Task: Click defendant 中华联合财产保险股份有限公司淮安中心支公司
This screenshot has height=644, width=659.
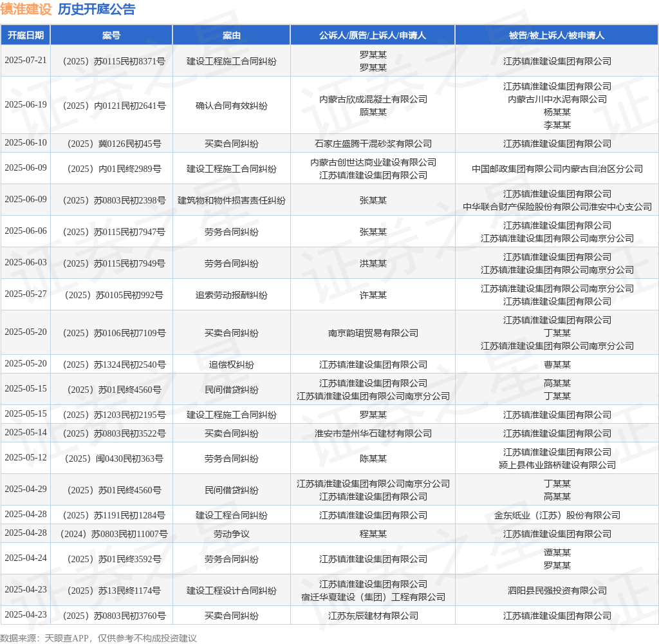Action: click(x=557, y=207)
